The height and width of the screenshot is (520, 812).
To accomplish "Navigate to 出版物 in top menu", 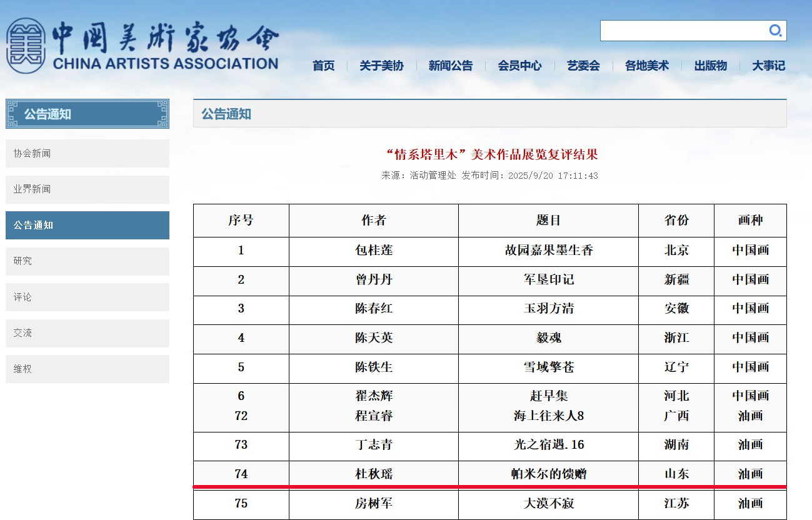I will (711, 66).
